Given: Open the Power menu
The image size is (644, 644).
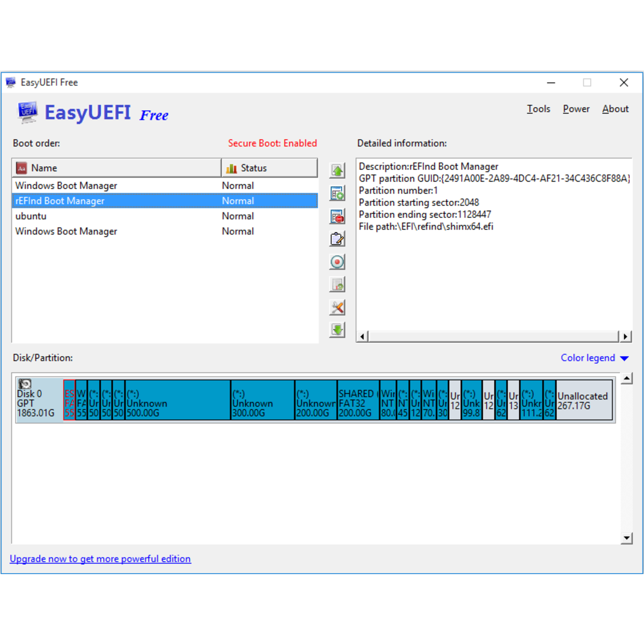Looking at the screenshot, I should [x=576, y=109].
